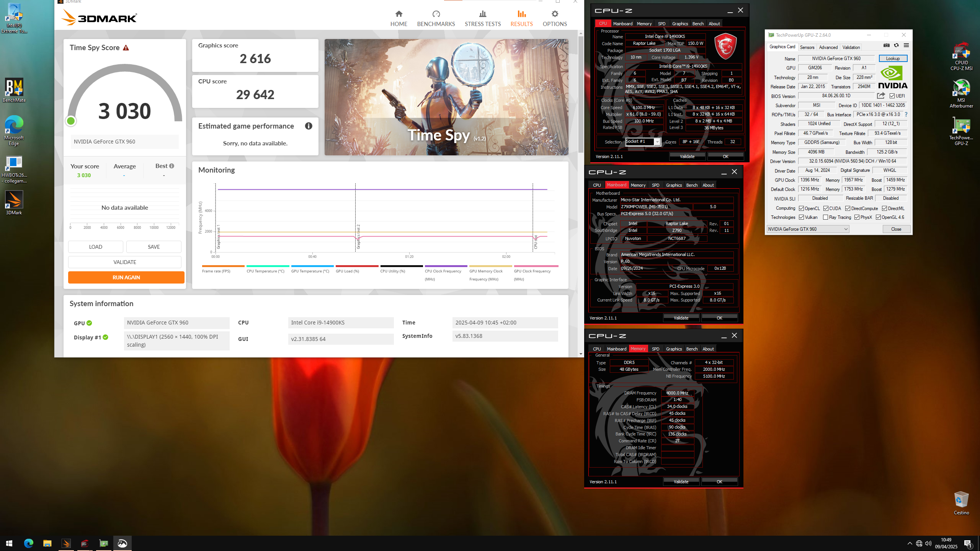Click OK in the bottom CPU-Z Memory window
Image resolution: width=980 pixels, height=551 pixels.
coord(719,482)
